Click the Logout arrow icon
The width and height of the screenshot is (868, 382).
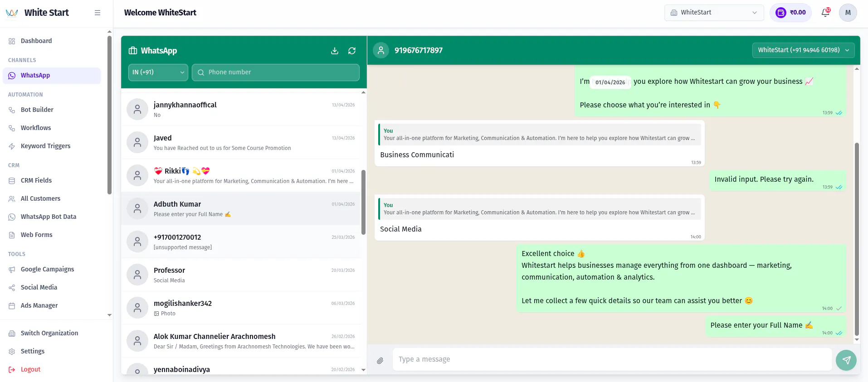pos(12,370)
